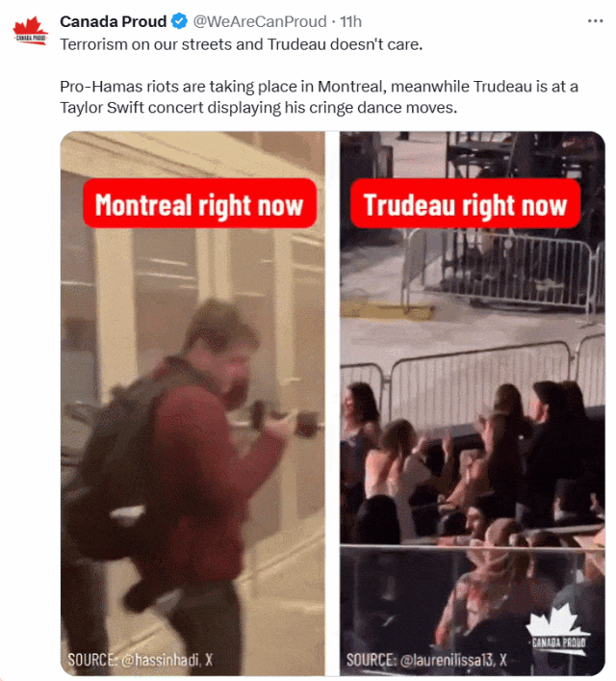Click the SOURCE @laurenilissa13 caption
Viewport: 616px width, 681px height.
pos(426,660)
